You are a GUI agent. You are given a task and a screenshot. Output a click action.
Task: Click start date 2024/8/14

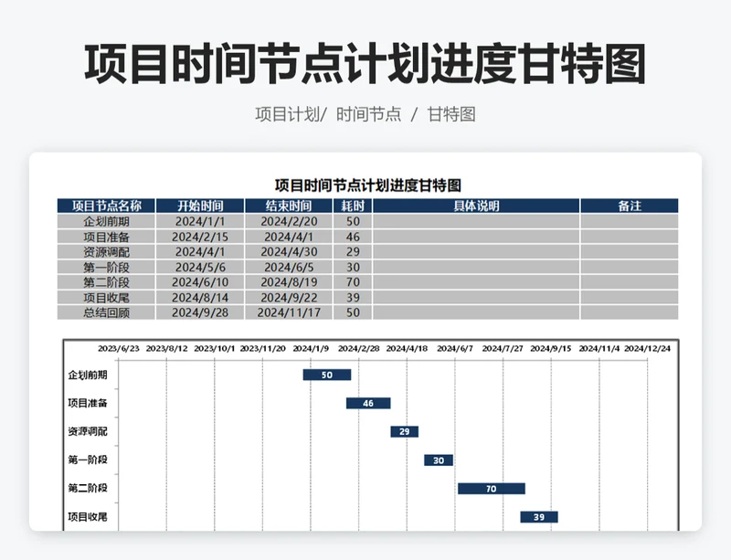pyautogui.click(x=200, y=298)
